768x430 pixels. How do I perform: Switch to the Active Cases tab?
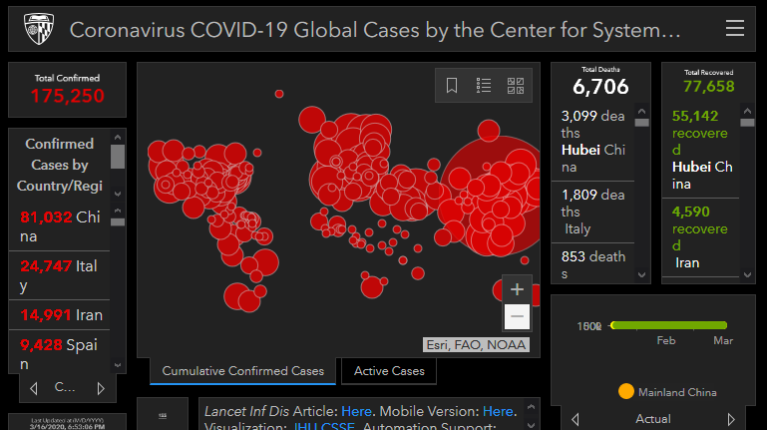(389, 371)
